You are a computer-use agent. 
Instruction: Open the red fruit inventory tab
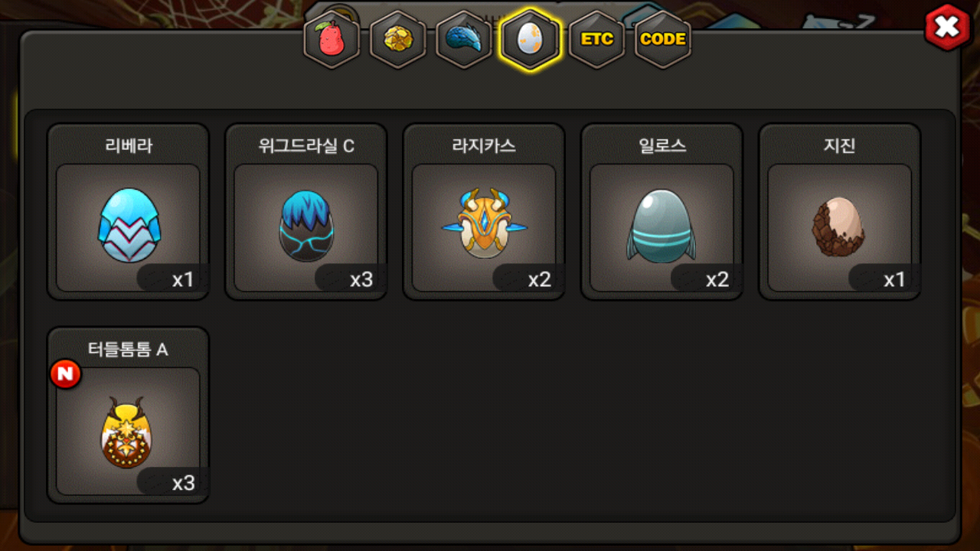coord(332,40)
